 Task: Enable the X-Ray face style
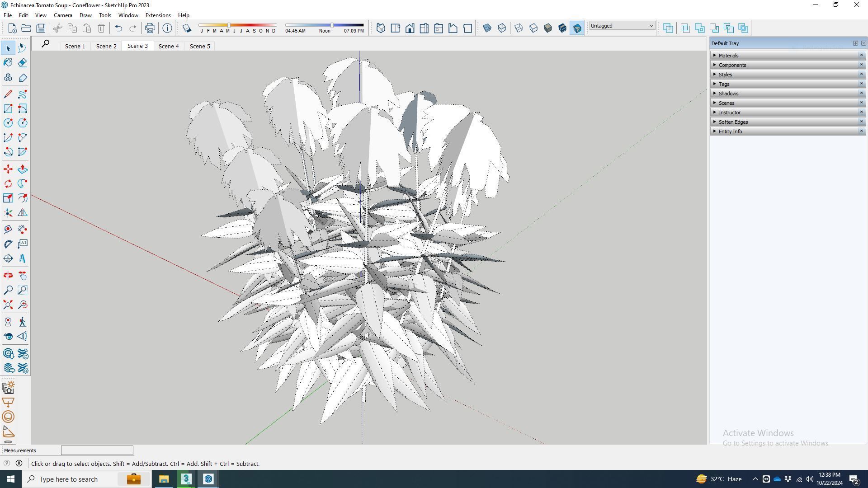point(487,28)
